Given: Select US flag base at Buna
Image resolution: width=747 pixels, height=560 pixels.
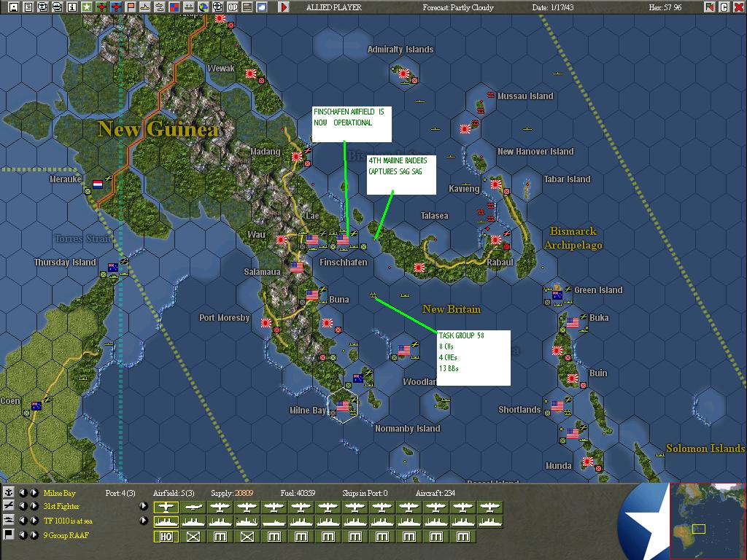Looking at the screenshot, I should point(312,295).
